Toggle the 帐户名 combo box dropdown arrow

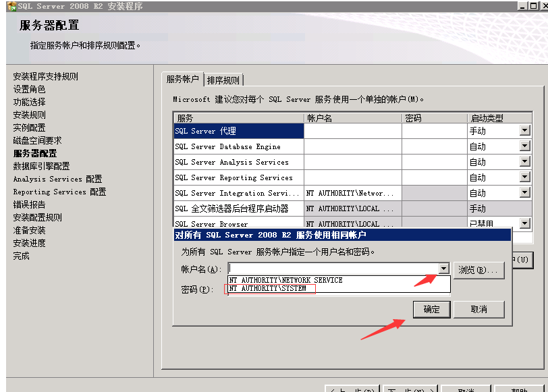(443, 269)
